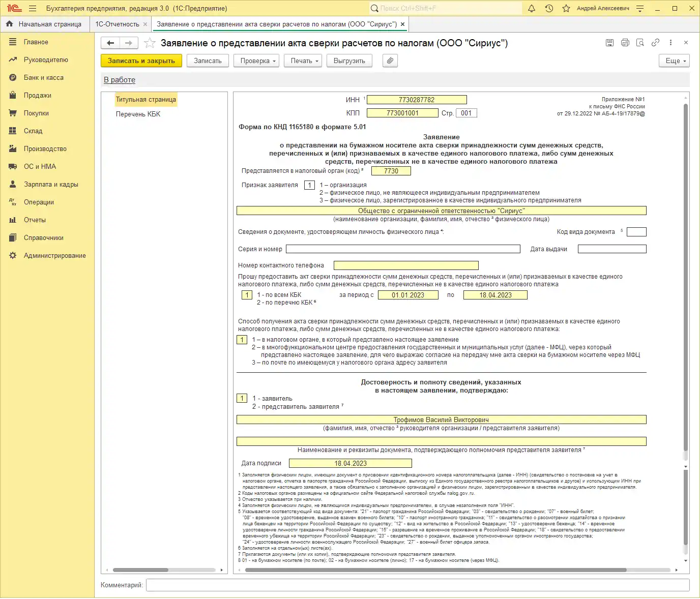
Task: Navigate back with left arrow button
Action: click(110, 43)
